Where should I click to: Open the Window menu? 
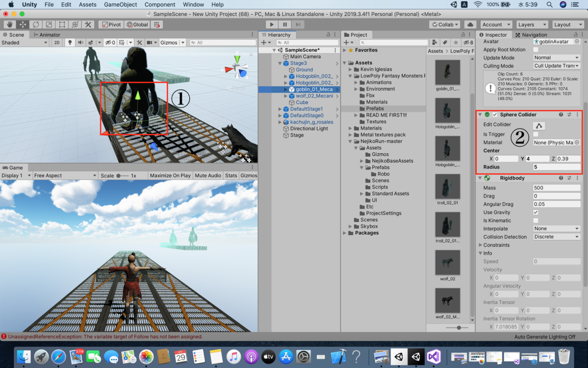click(193, 4)
